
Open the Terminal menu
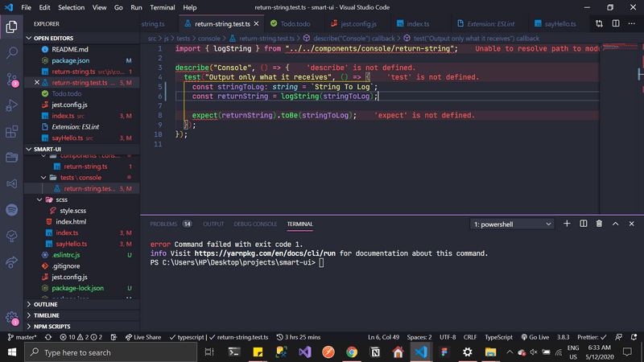click(163, 7)
